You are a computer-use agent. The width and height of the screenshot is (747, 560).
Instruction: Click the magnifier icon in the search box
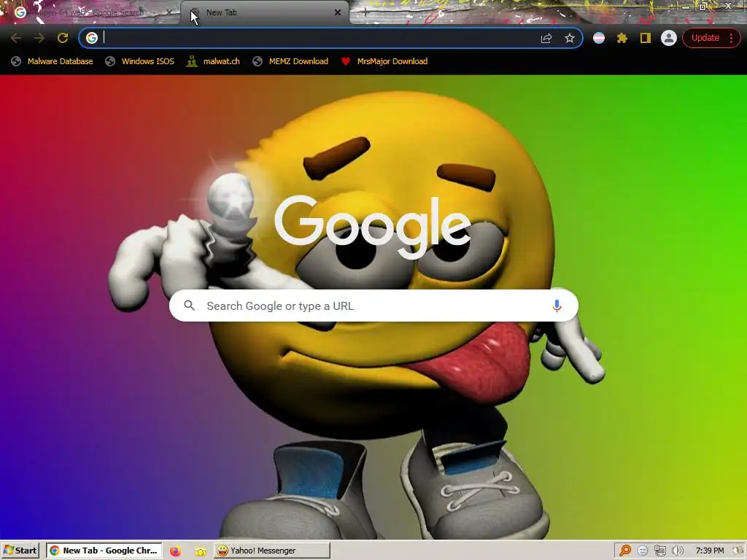pos(189,306)
